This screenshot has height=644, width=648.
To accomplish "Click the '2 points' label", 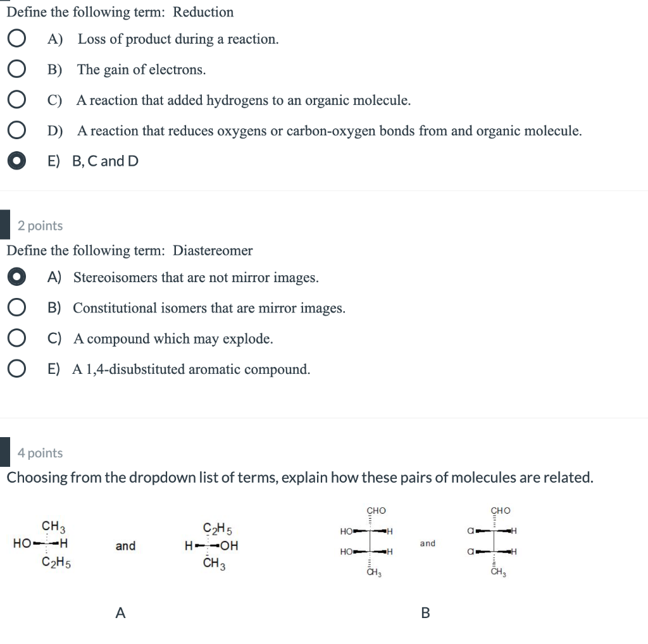I will pos(40,225).
